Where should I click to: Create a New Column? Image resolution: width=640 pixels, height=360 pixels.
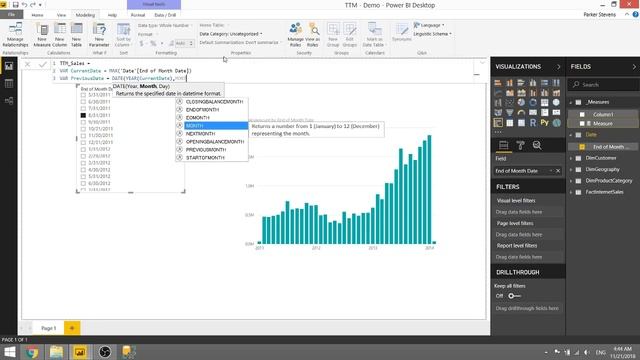(x=60, y=35)
